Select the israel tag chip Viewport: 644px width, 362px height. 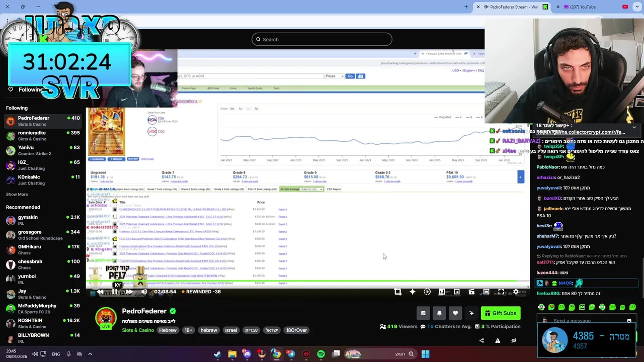click(x=231, y=330)
